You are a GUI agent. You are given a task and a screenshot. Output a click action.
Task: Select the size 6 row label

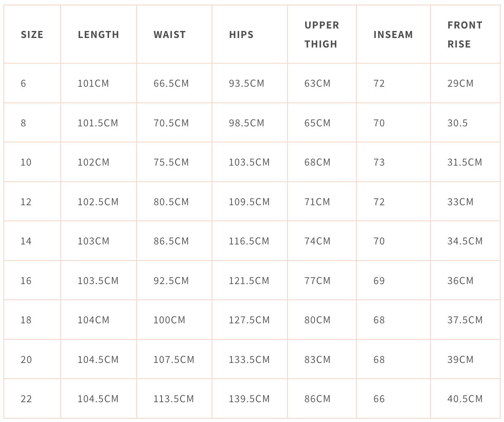(24, 83)
